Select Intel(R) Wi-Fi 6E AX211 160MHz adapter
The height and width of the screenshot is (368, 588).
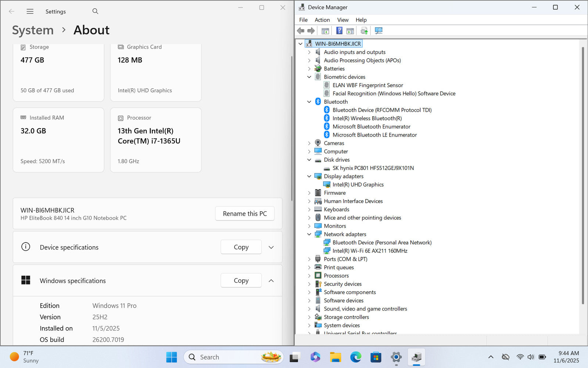pyautogui.click(x=370, y=251)
